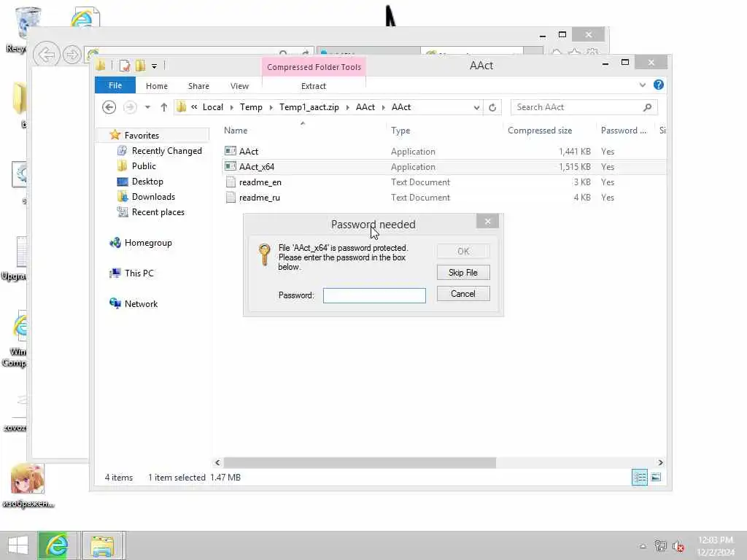747x560 pixels.
Task: Open Desktop in the navigation pane
Action: coord(147,182)
